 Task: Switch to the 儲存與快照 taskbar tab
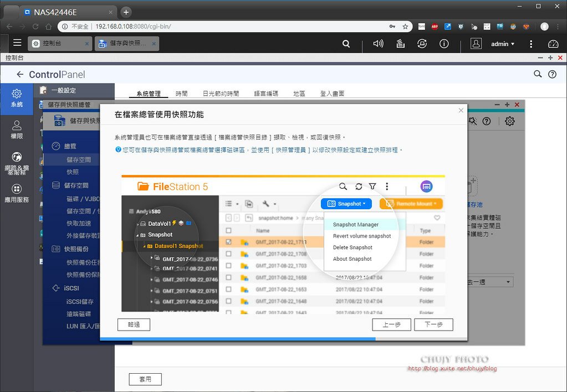pos(126,43)
